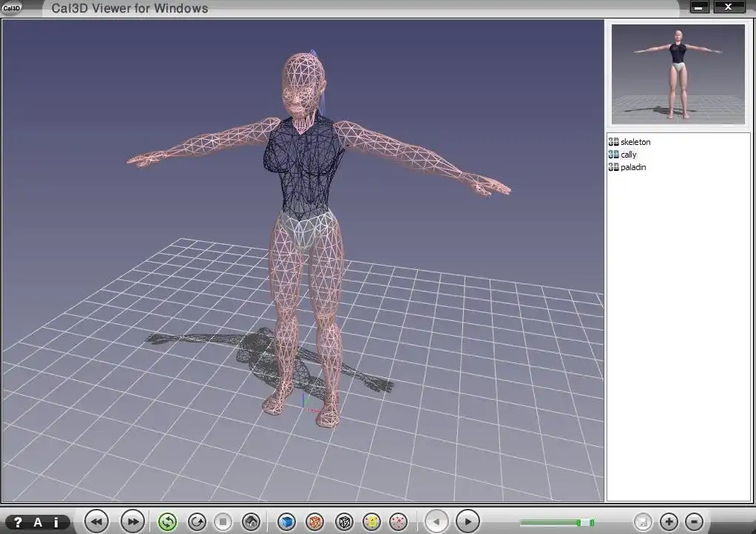756x534 pixels.
Task: Click the house home view button
Action: click(252, 522)
